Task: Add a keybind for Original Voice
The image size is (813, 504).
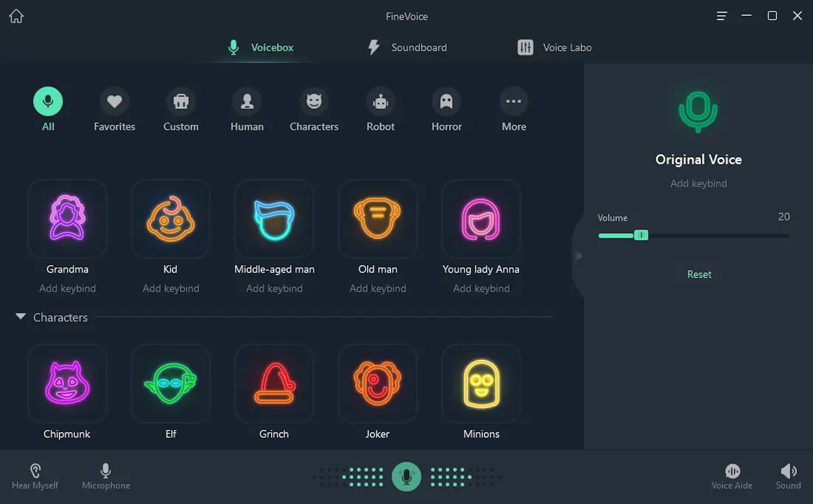Action: tap(698, 183)
